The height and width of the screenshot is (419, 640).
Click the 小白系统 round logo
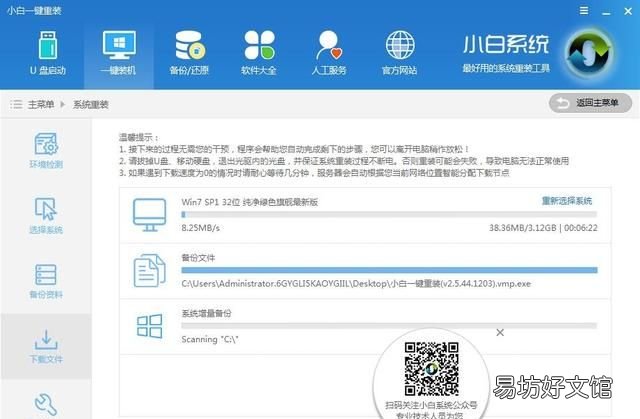pos(588,53)
